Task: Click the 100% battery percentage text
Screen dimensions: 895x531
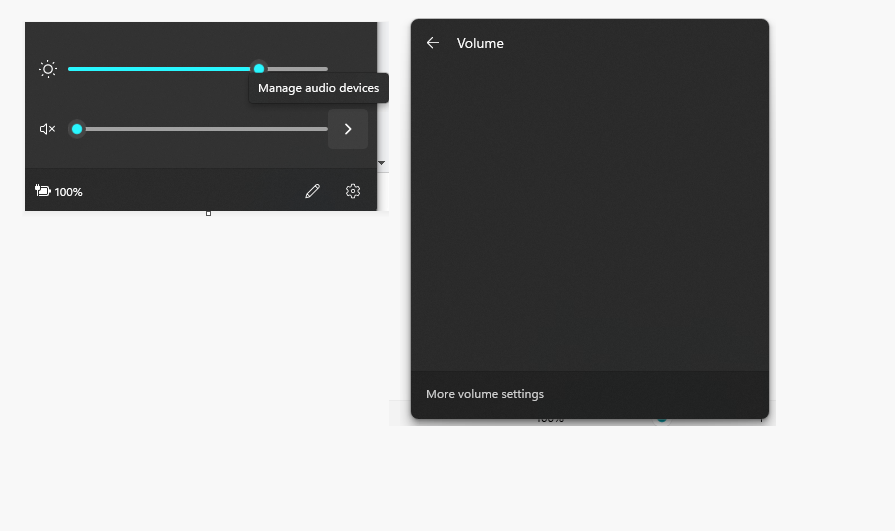Action: point(68,192)
